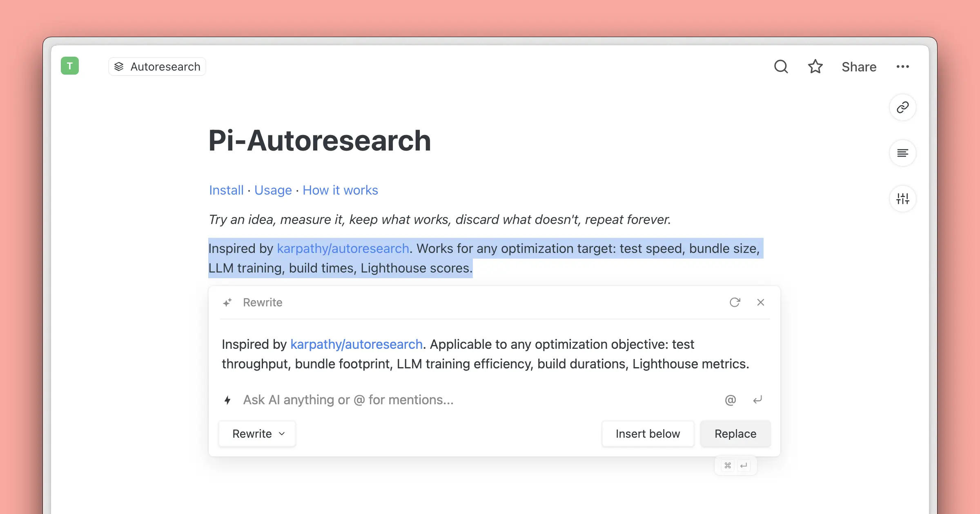Image resolution: width=980 pixels, height=514 pixels.
Task: Follow the Install link
Action: (x=226, y=190)
